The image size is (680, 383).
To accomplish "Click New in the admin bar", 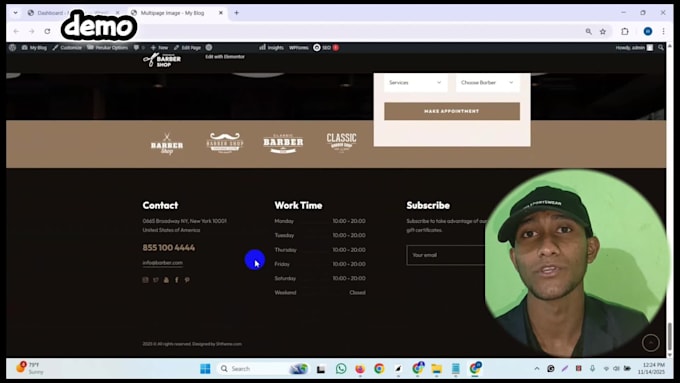I will tap(159, 48).
